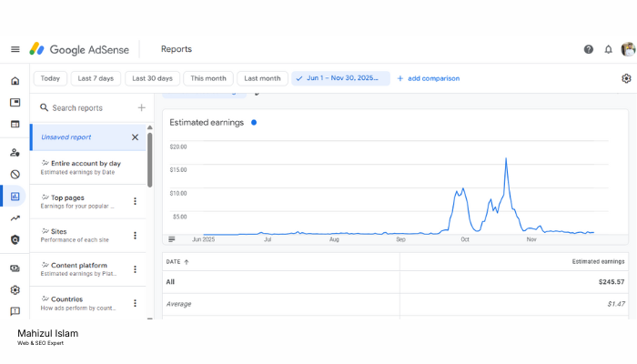Open the account profile avatar
The image size is (637, 364).
pyautogui.click(x=628, y=49)
